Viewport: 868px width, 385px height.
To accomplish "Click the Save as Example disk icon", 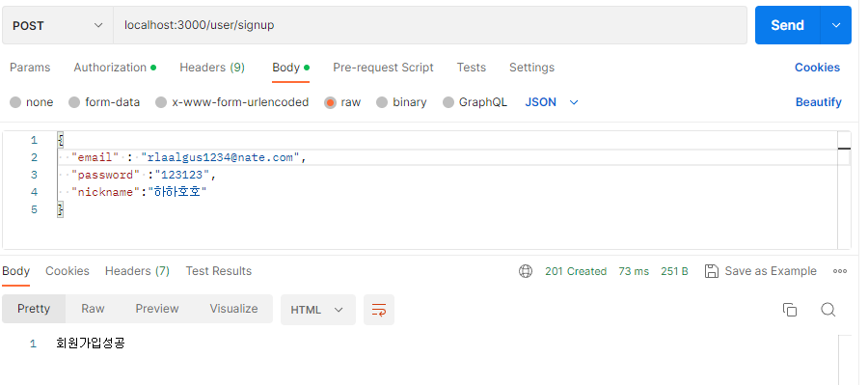I will click(x=712, y=271).
